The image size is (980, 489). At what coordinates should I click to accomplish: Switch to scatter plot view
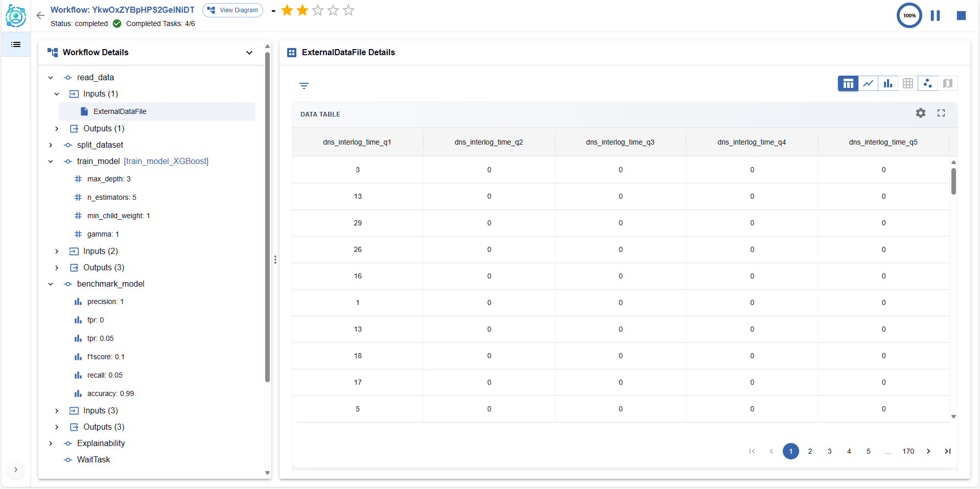point(927,83)
